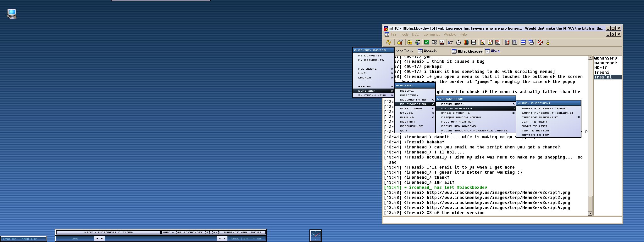The width and height of the screenshot is (644, 242).
Task: Select the #blackboxdev channel tab
Action: point(467,51)
